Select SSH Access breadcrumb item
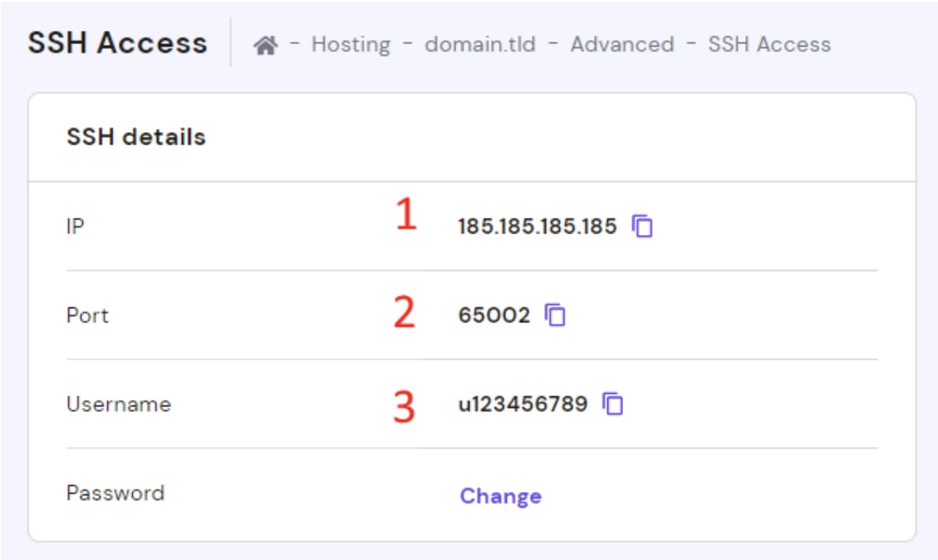This screenshot has height=560, width=938. tap(769, 44)
